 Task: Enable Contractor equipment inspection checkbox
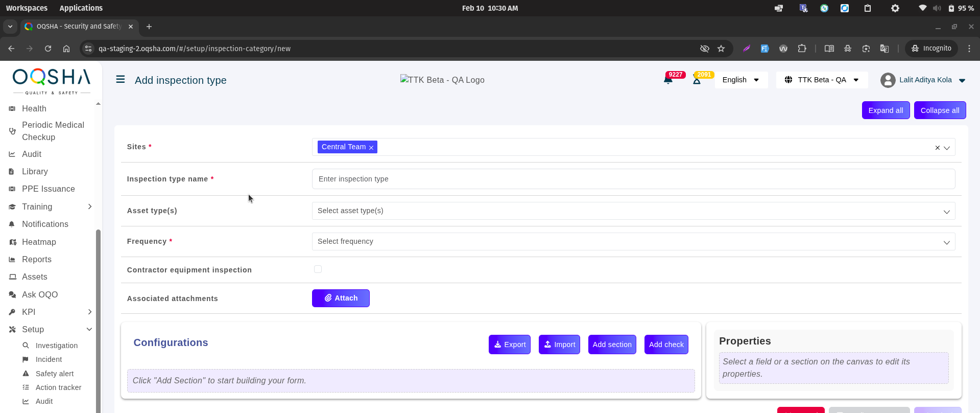point(318,269)
